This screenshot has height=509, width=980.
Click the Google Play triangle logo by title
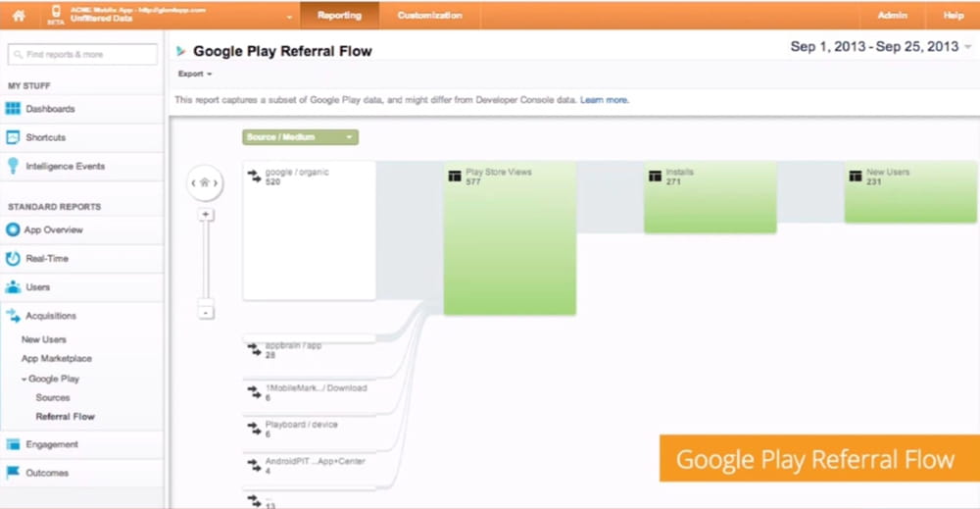(180, 51)
